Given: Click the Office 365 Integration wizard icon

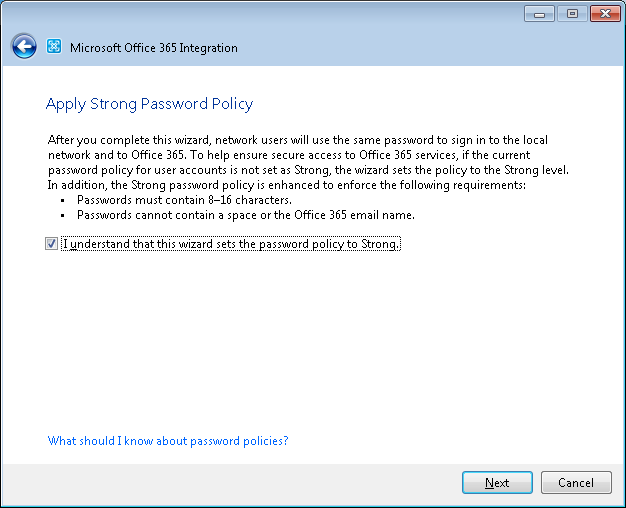Looking at the screenshot, I should coord(54,46).
